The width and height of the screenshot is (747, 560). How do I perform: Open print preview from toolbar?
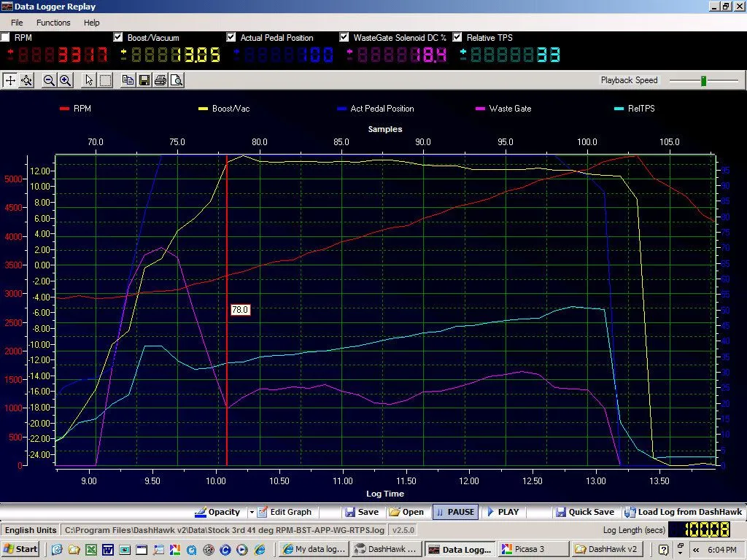pyautogui.click(x=176, y=81)
